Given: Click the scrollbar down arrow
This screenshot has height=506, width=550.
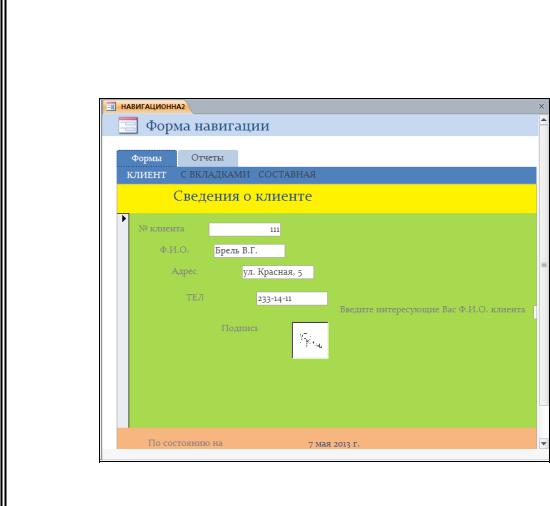Looking at the screenshot, I should tap(543, 444).
